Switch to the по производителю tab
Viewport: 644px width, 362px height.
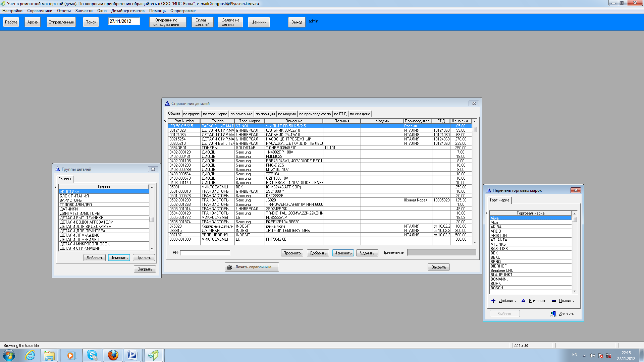tap(315, 114)
